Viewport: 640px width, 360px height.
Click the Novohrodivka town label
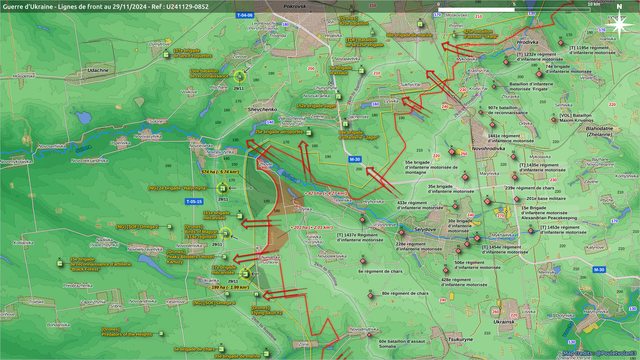[x=489, y=149]
